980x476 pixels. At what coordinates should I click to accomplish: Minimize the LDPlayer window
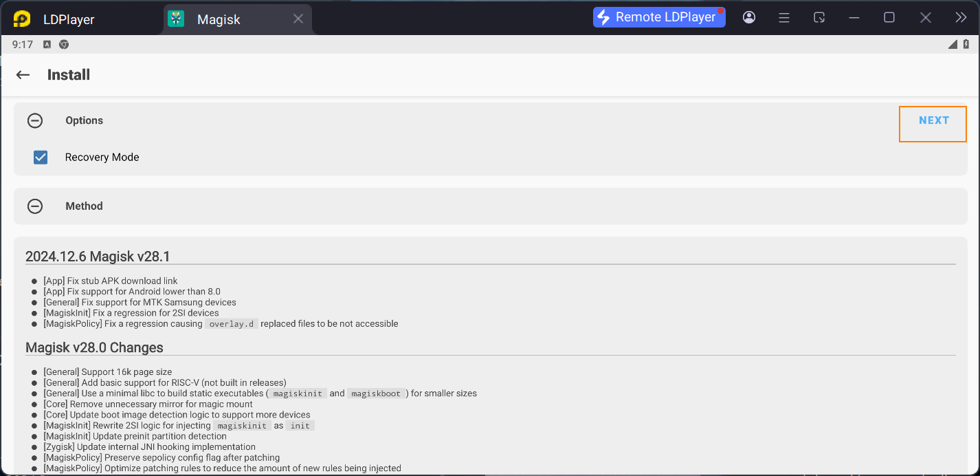click(x=854, y=18)
